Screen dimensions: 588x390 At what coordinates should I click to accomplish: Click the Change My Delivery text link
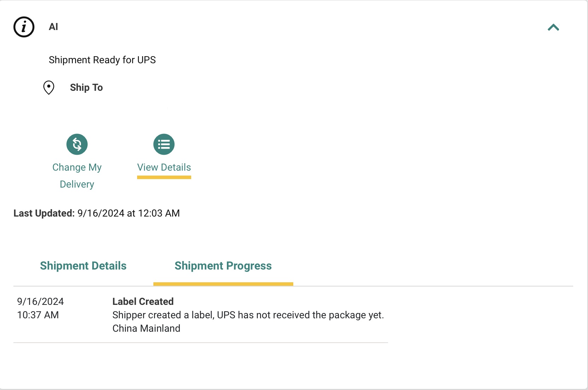77,176
